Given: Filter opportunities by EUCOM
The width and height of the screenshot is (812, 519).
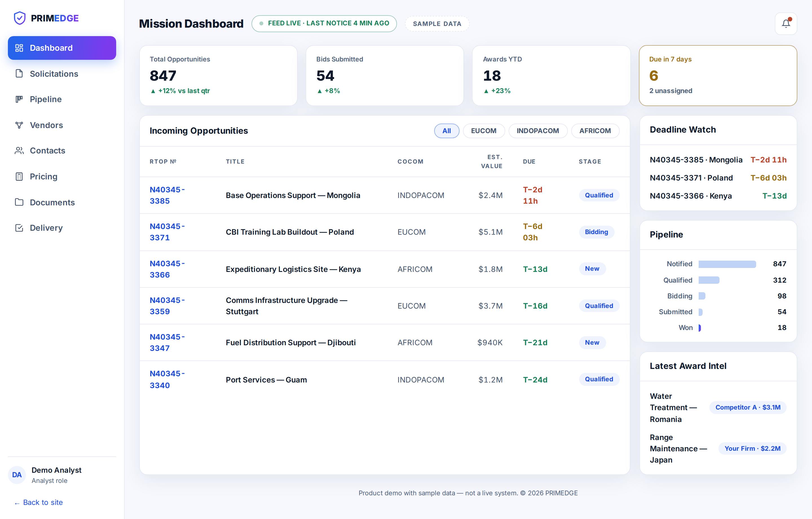Looking at the screenshot, I should [x=484, y=131].
